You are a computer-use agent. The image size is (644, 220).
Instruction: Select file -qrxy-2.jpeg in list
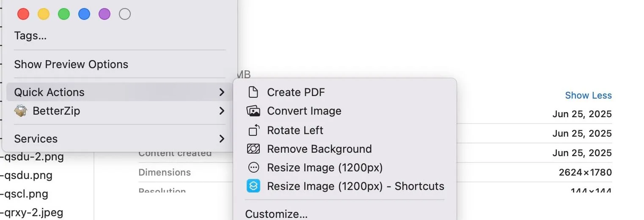click(x=32, y=213)
